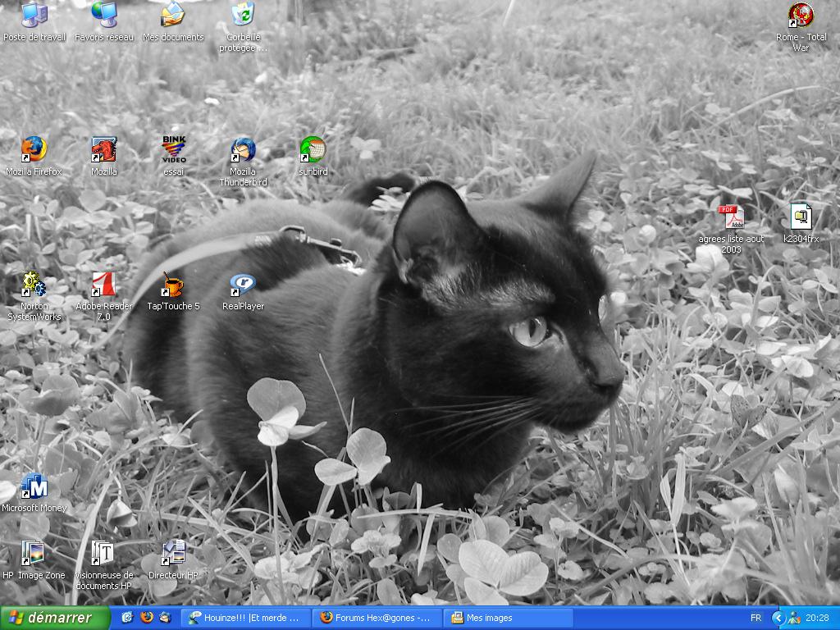The width and height of the screenshot is (840, 630).
Task: Click the Tap'Touche 5 icon
Action: [173, 285]
